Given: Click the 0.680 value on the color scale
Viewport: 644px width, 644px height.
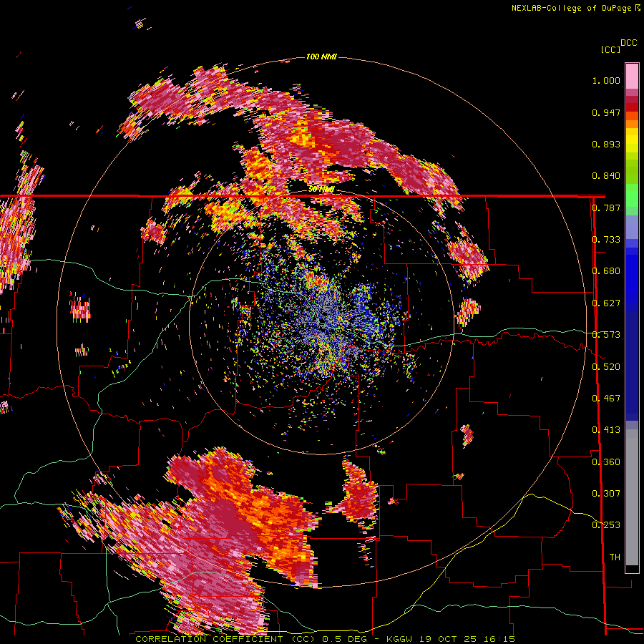Looking at the screenshot, I should 606,271.
